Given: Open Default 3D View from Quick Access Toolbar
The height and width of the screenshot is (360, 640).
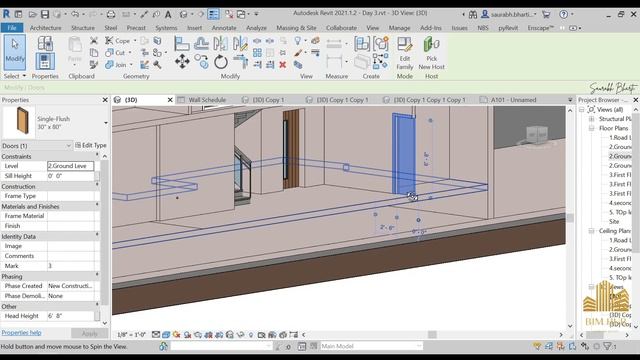Looking at the screenshot, I should pos(183,14).
